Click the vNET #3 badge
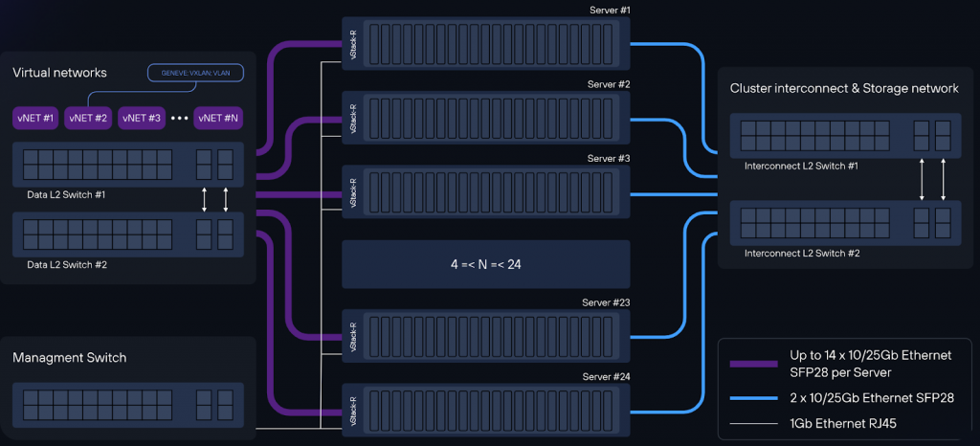Screen dimensions: 980x446 [x=142, y=118]
